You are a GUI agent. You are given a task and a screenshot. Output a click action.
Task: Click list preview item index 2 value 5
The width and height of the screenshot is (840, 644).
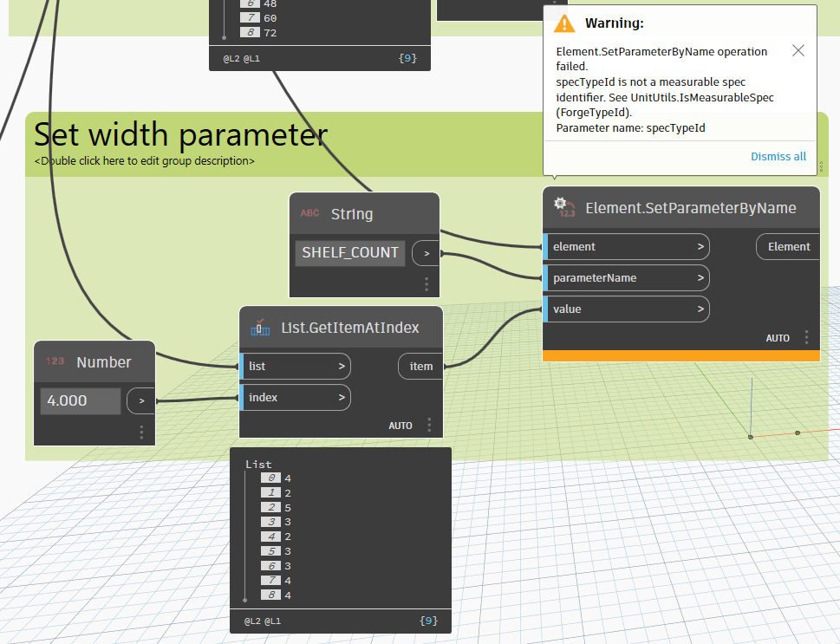[x=276, y=507]
